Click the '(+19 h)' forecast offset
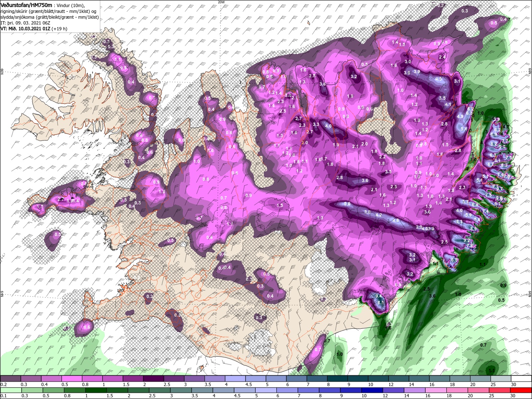 coord(60,29)
